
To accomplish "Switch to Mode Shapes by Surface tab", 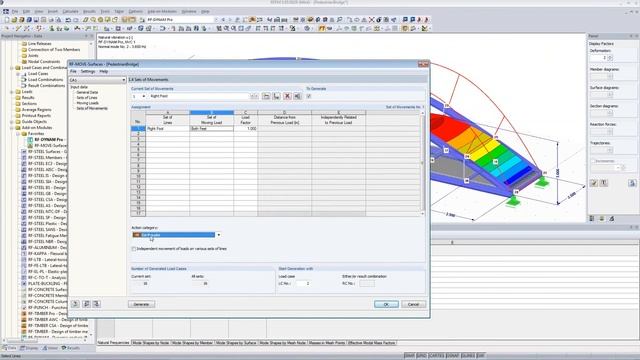I will [236, 343].
